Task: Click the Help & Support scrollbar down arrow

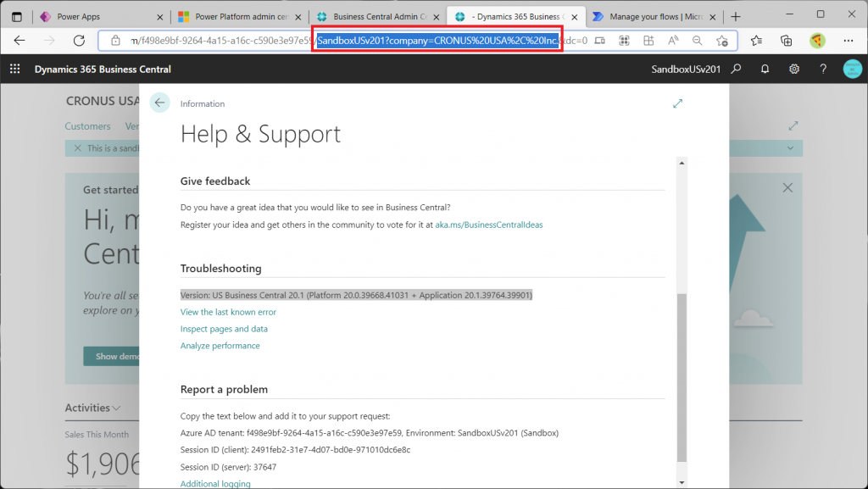Action: [x=682, y=483]
